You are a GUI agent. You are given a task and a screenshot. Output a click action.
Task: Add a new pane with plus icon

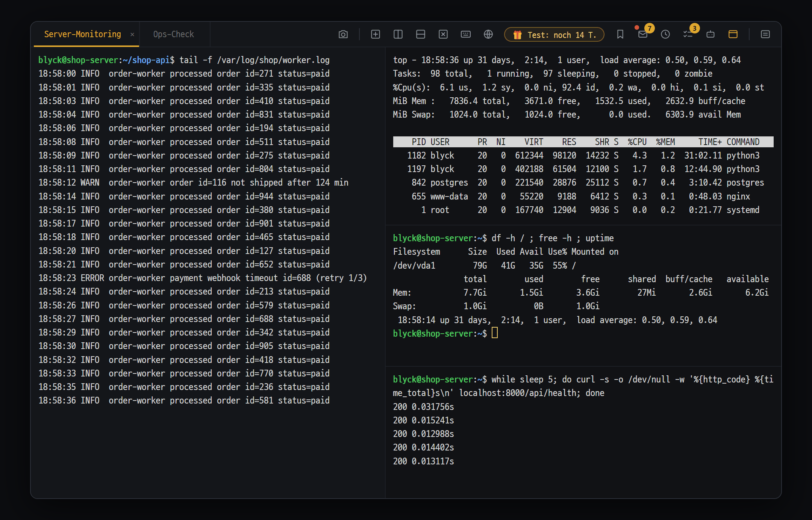375,35
